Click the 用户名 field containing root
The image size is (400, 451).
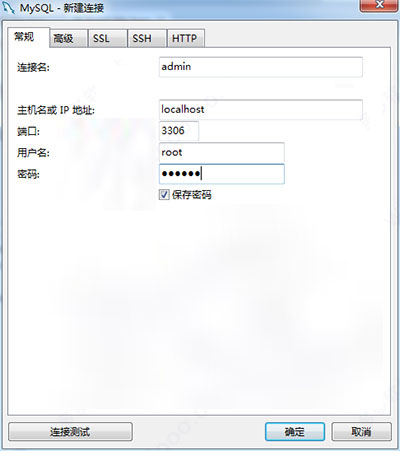click(x=222, y=153)
